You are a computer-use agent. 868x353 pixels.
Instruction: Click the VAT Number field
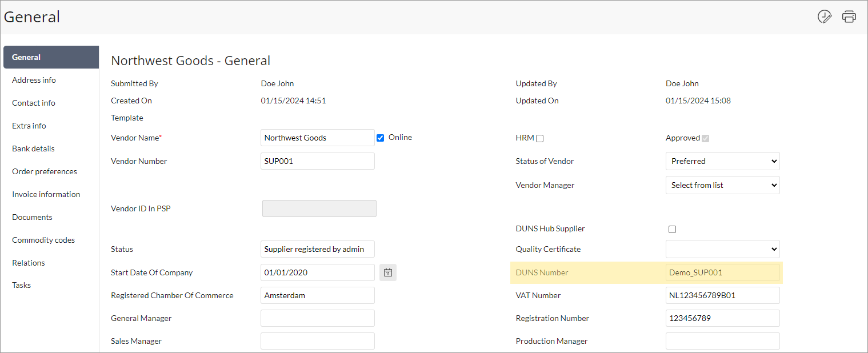pos(723,295)
